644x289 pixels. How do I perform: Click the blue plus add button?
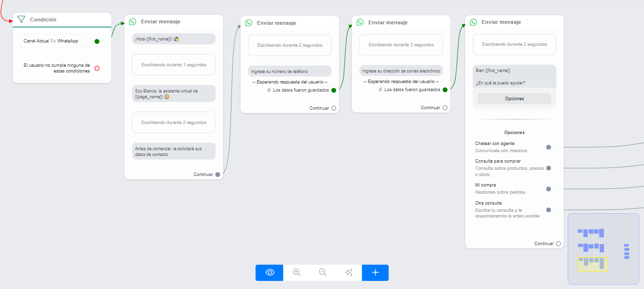375,272
